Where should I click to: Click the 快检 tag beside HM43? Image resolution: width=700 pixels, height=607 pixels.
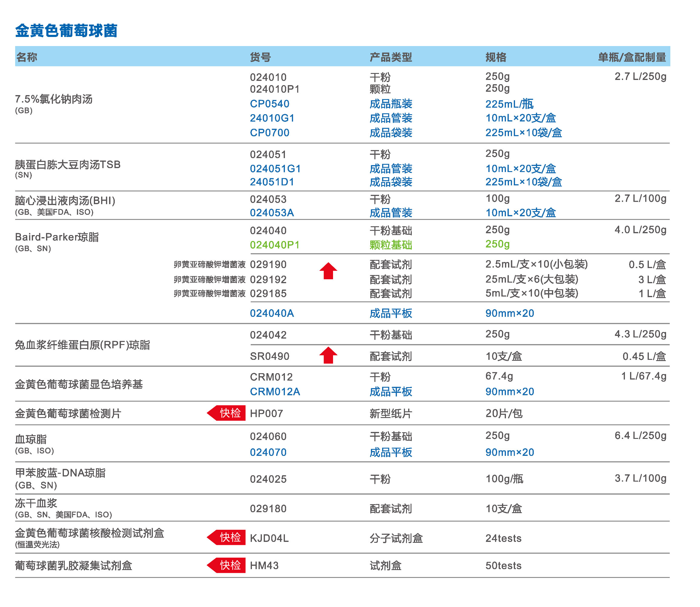click(x=226, y=565)
